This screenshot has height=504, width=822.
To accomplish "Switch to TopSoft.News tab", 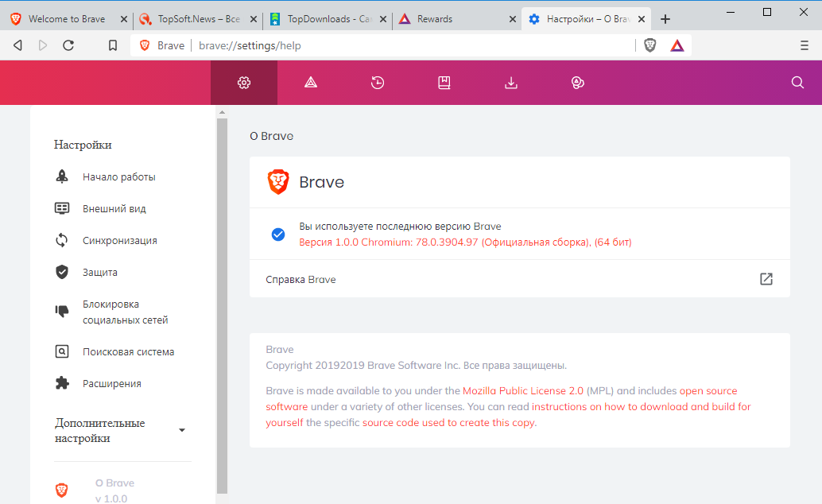I will 199,19.
